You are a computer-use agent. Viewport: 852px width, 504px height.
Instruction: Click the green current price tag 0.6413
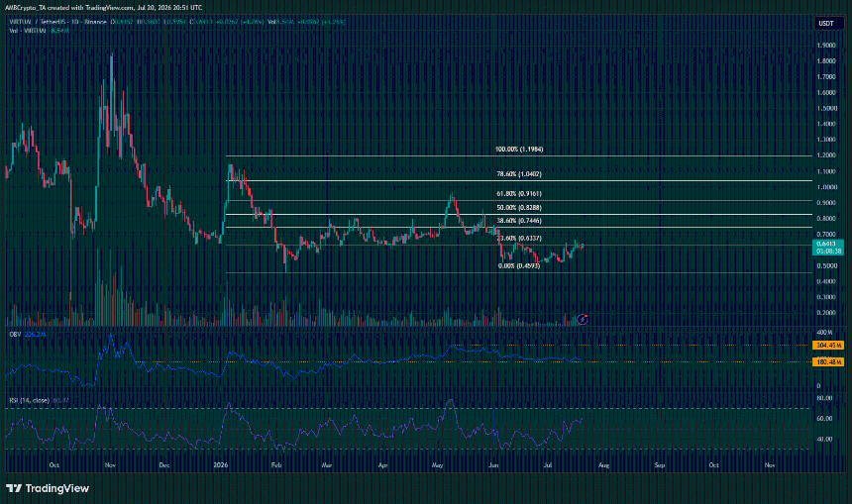click(x=827, y=248)
